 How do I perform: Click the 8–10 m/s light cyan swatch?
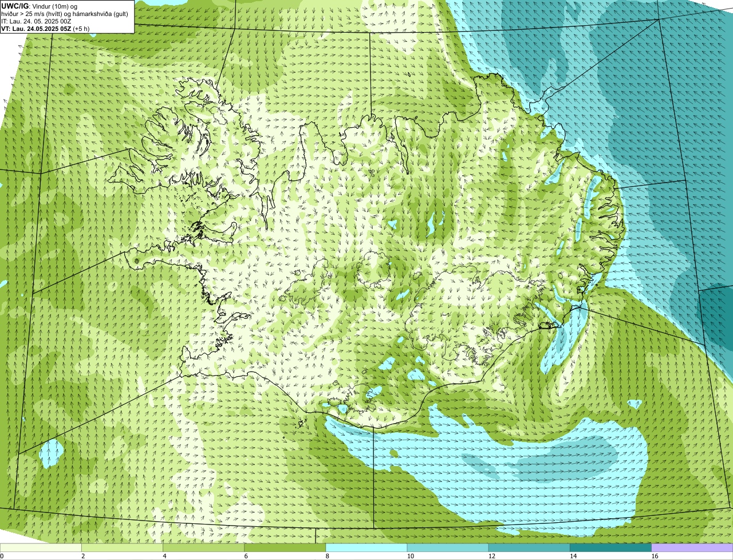click(x=366, y=547)
